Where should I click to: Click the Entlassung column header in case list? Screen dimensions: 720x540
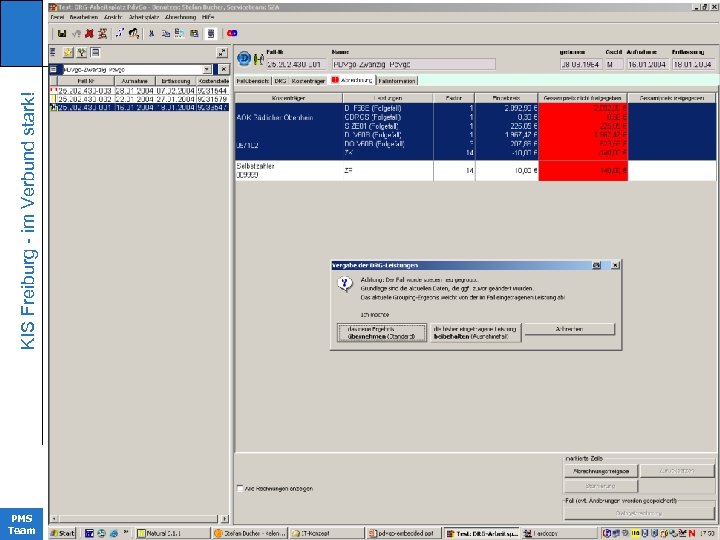[x=176, y=81]
